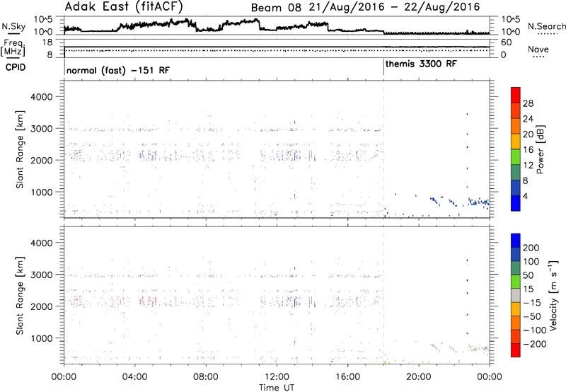Click the '1000' tick on velocity panel

[41, 338]
